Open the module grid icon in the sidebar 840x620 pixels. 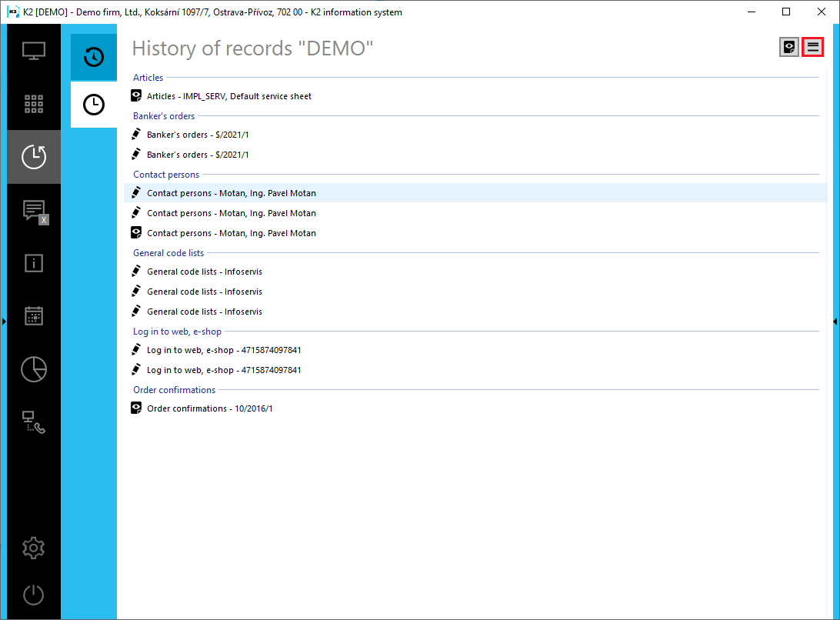point(34,103)
